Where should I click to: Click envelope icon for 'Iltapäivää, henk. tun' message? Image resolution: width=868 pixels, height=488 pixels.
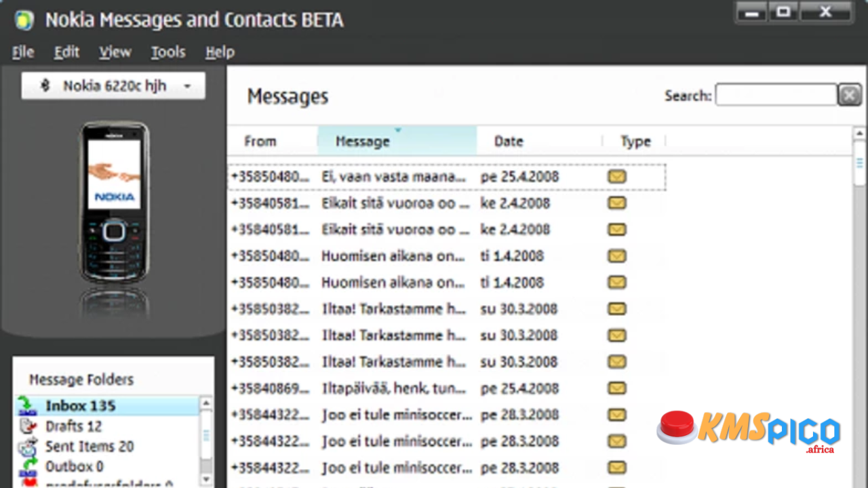tap(616, 388)
